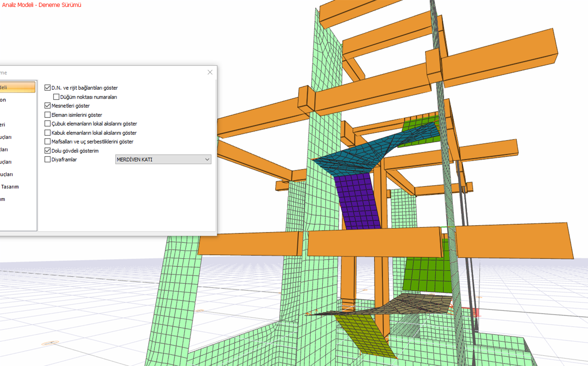Enable Çubuk elemanların lokal akslarını göster

[47, 124]
